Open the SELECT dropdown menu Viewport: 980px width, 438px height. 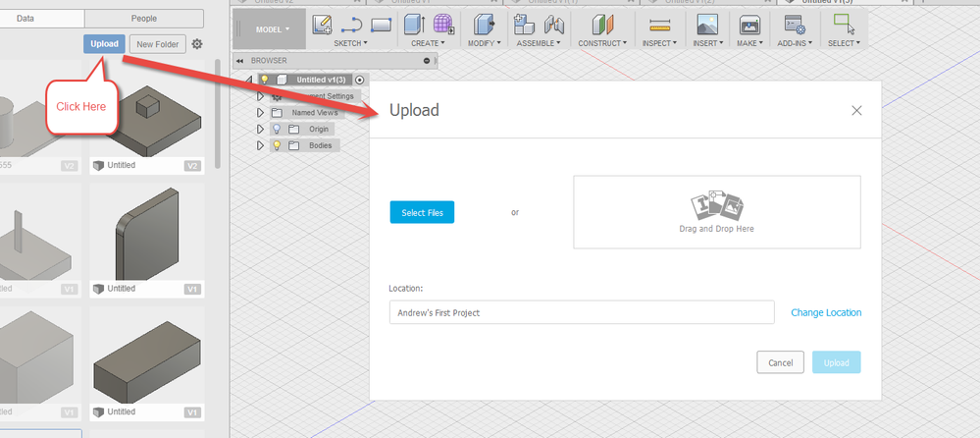point(844,43)
